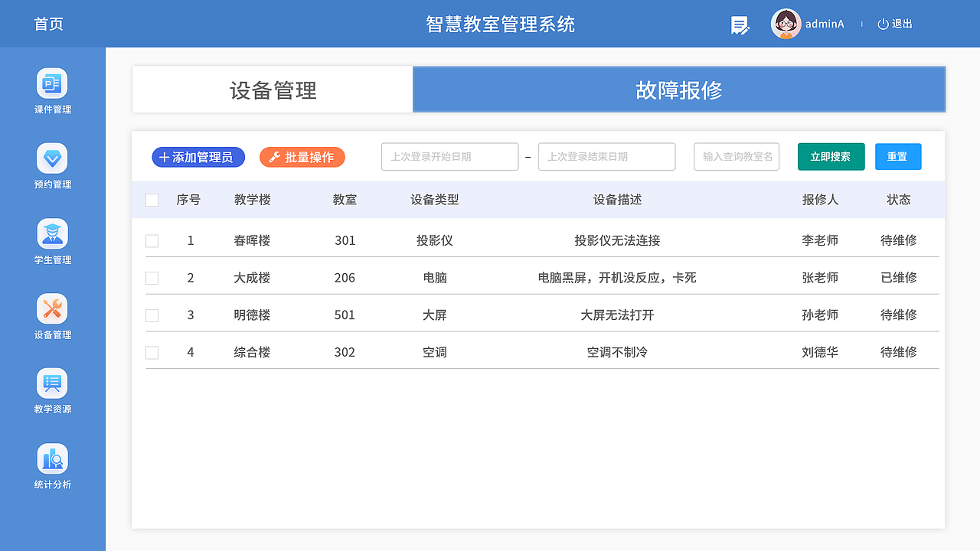
Task: Go to 首页 in the header
Action: pyautogui.click(x=49, y=24)
